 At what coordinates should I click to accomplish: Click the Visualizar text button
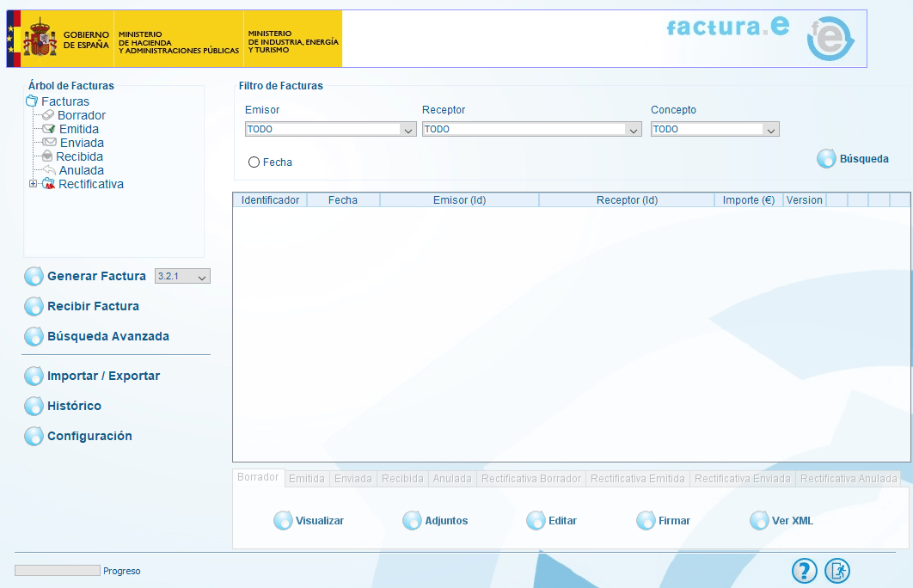pyautogui.click(x=320, y=520)
